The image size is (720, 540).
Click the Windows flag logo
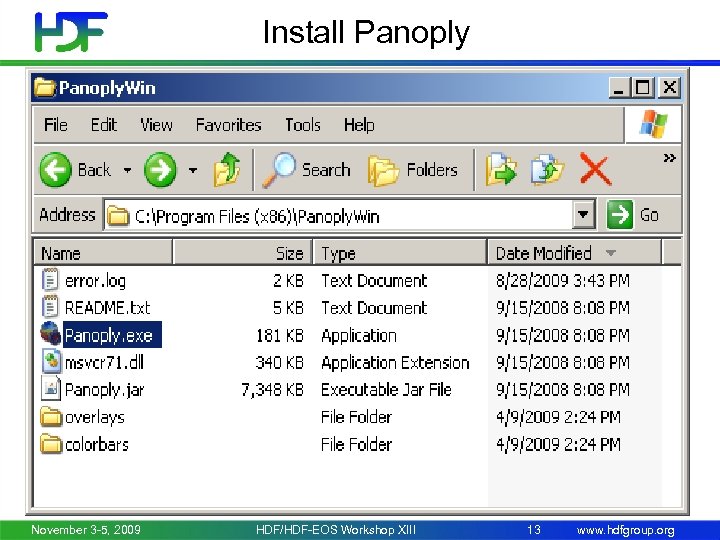[x=653, y=124]
